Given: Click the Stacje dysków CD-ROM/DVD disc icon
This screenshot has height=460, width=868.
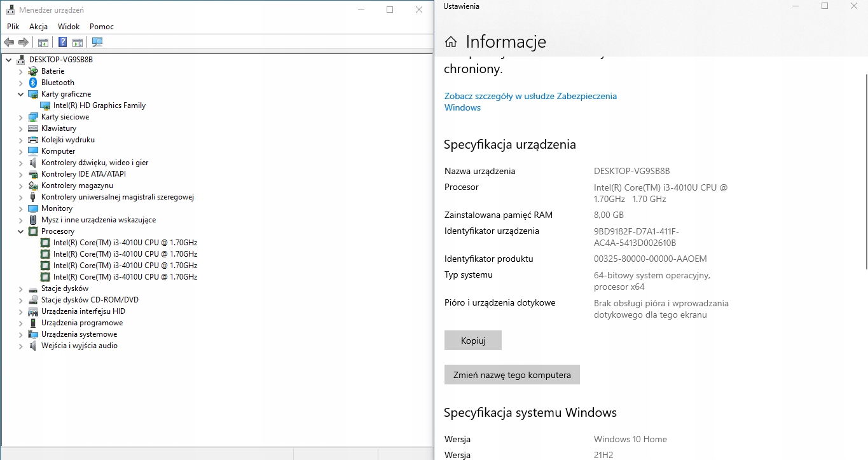Looking at the screenshot, I should pos(33,300).
